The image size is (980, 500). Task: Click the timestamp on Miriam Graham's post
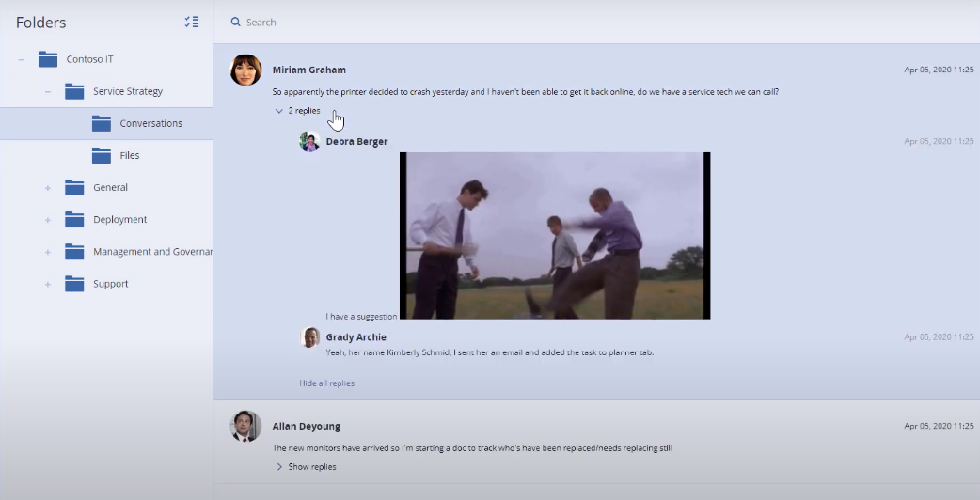click(939, 70)
